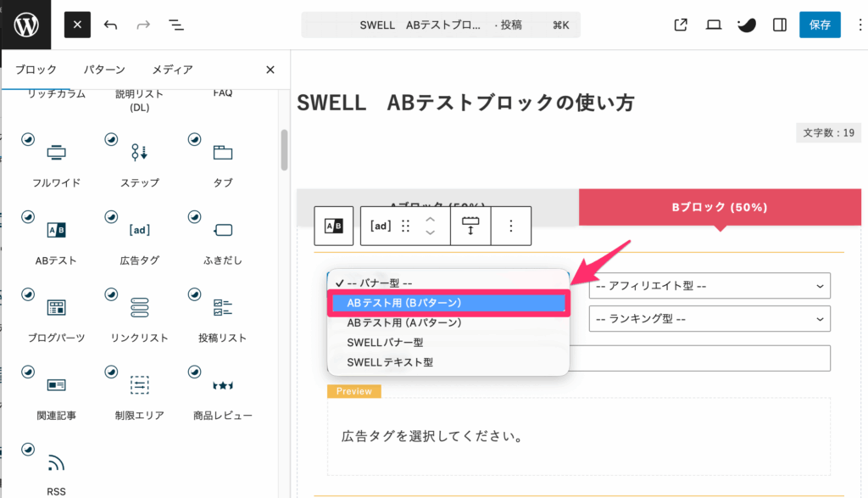Undo the last change
868x498 pixels.
click(111, 25)
